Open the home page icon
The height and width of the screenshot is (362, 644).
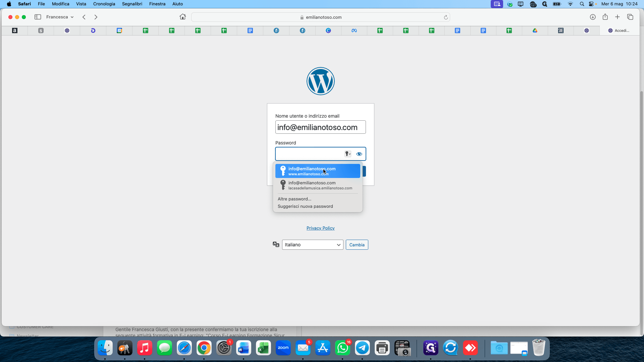pyautogui.click(x=182, y=17)
